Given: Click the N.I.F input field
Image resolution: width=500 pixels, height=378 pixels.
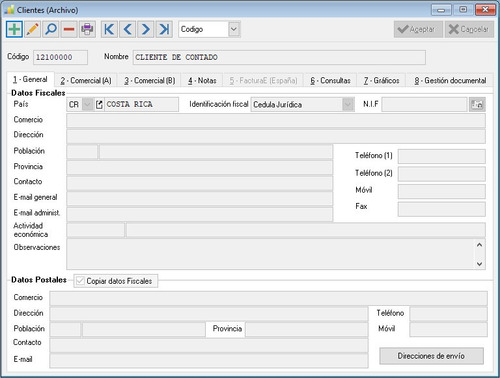Looking at the screenshot, I should click(x=424, y=105).
